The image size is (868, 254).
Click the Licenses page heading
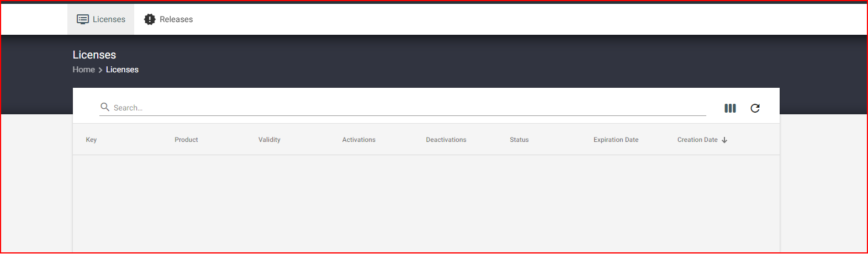tap(94, 55)
